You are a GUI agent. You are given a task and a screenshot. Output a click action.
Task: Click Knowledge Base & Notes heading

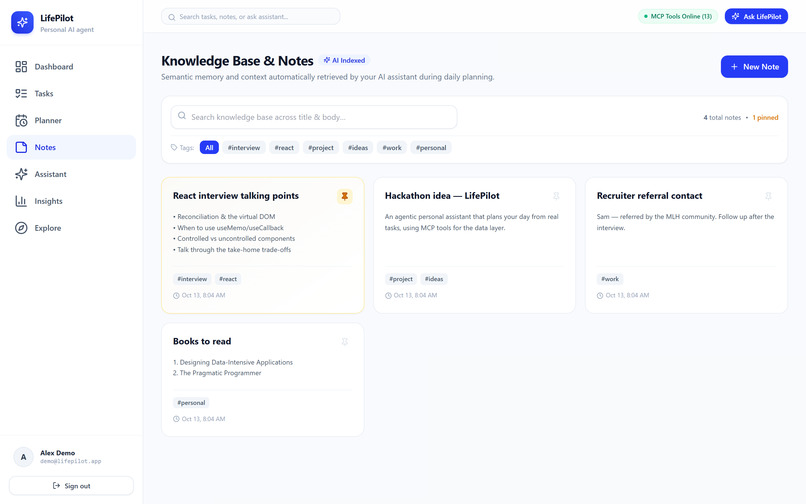[x=237, y=61]
